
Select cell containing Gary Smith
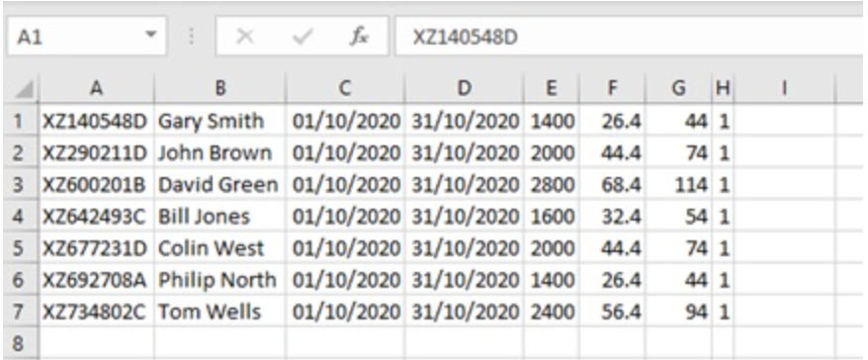coord(220,121)
